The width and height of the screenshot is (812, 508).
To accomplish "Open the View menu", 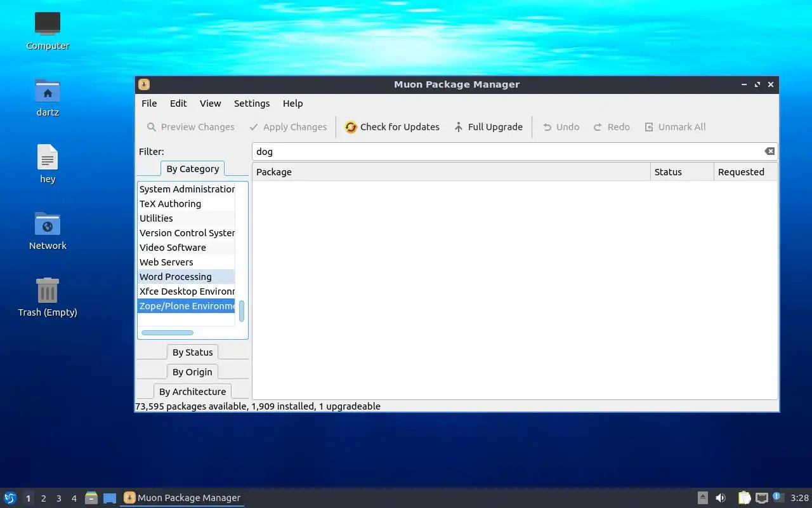I will [x=210, y=104].
